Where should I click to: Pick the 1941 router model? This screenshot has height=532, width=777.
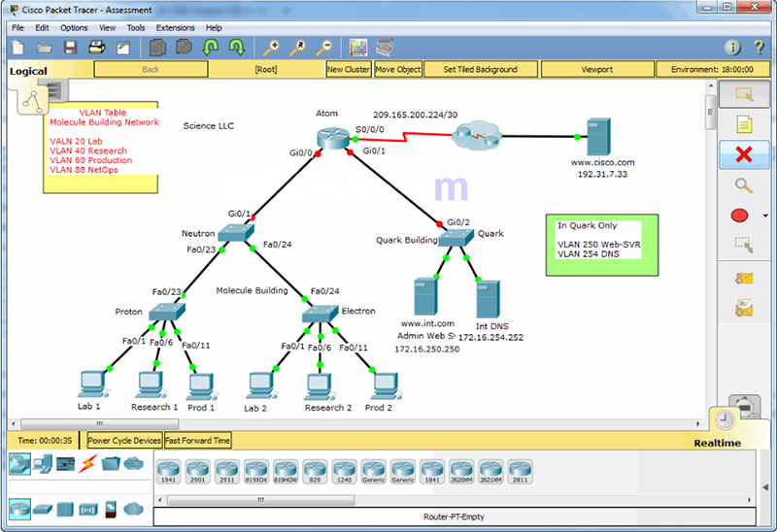coord(168,471)
